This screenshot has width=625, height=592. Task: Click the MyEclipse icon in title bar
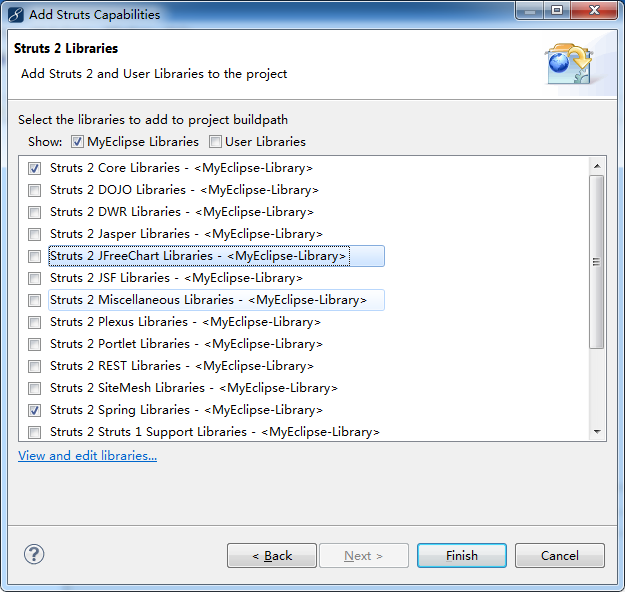tap(15, 14)
